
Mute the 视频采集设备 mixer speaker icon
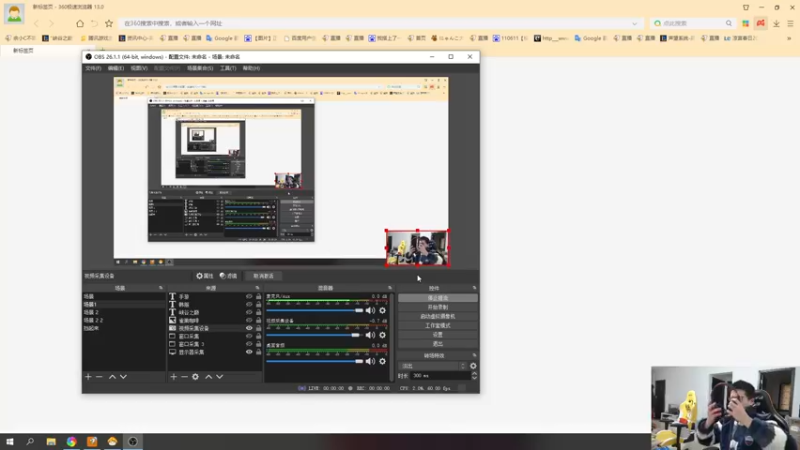coord(370,335)
